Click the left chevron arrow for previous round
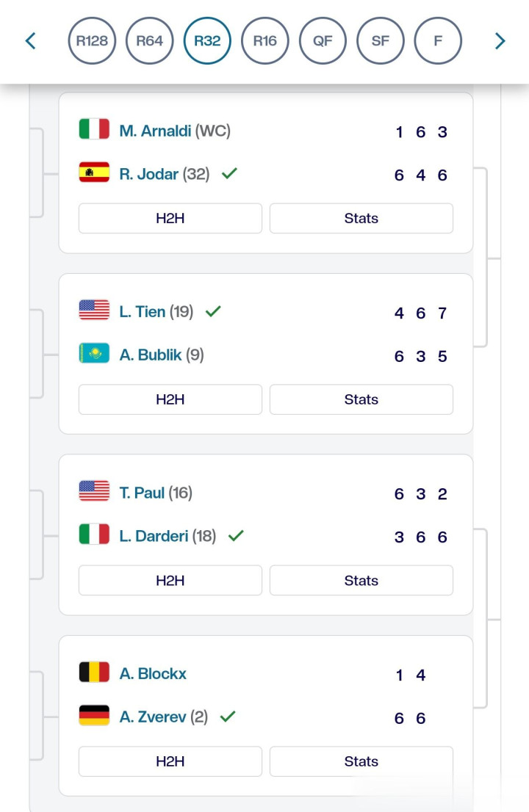This screenshot has height=812, width=529. pos(31,41)
